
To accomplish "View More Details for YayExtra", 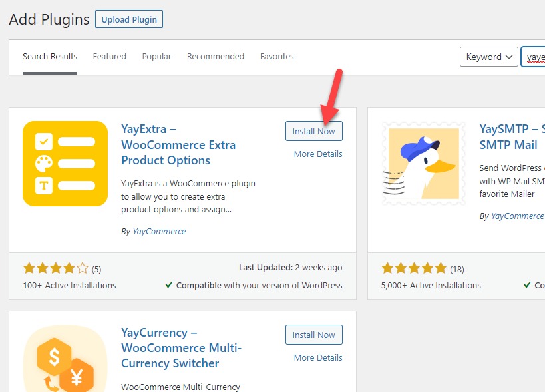I will coord(318,154).
